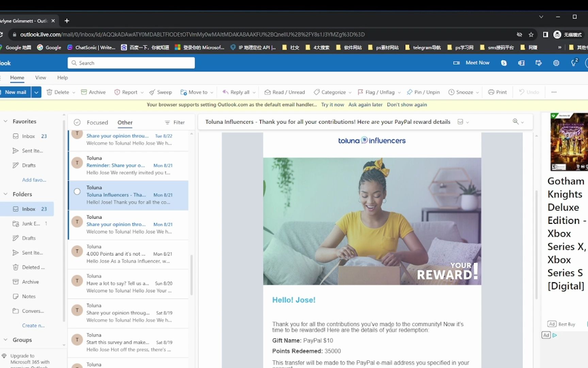
Task: Switch to Focused inbox tab
Action: pyautogui.click(x=97, y=122)
